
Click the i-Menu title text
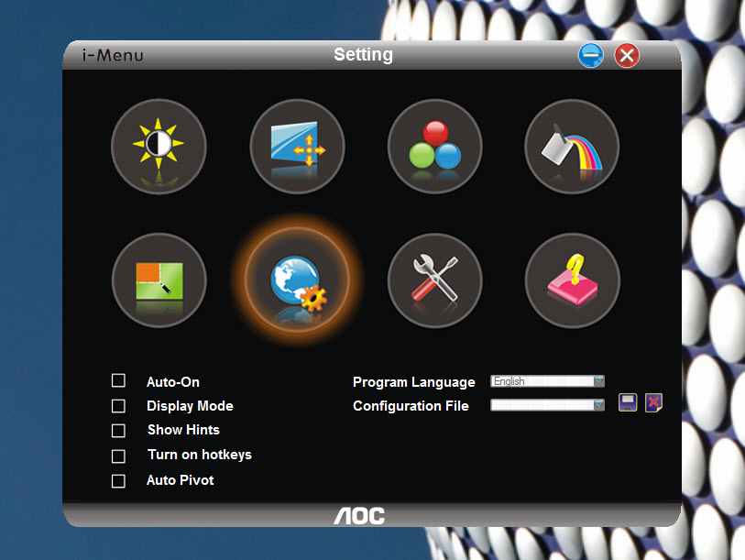click(x=113, y=56)
